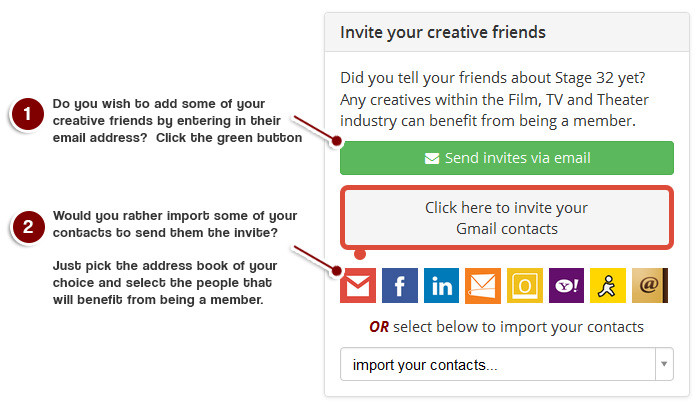700x410 pixels.
Task: Click the Stage 32 description paragraph
Action: (x=494, y=100)
